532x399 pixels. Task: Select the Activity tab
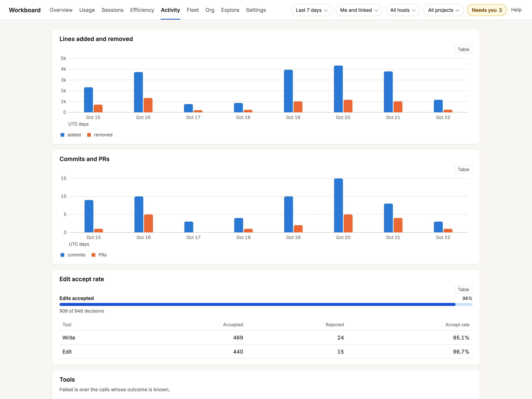pyautogui.click(x=170, y=10)
